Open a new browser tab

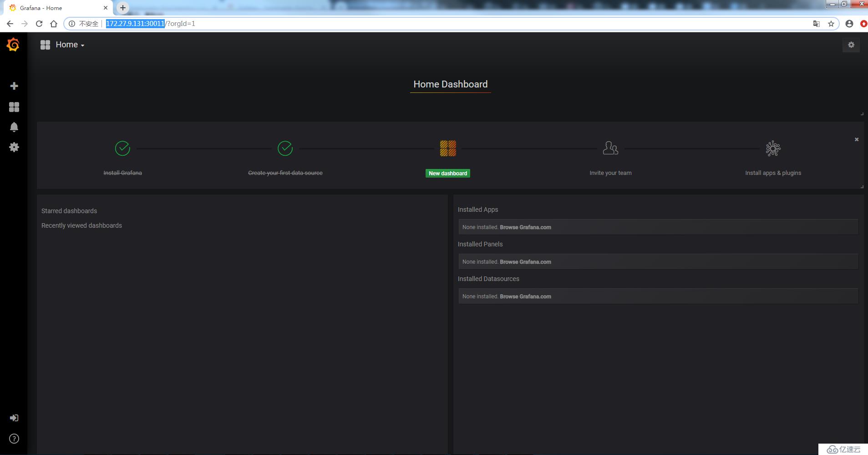123,8
